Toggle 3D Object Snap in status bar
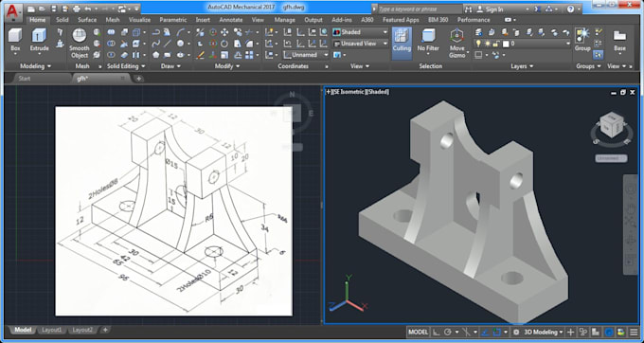 496,332
